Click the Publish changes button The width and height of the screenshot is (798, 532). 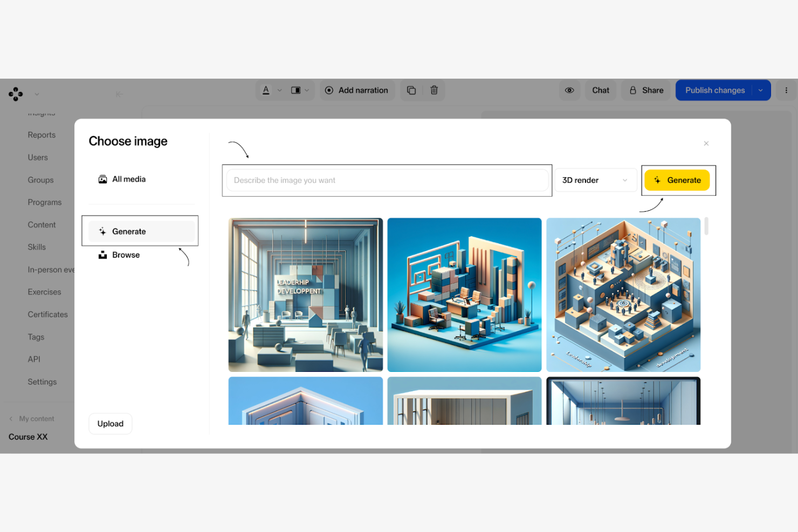pos(714,91)
